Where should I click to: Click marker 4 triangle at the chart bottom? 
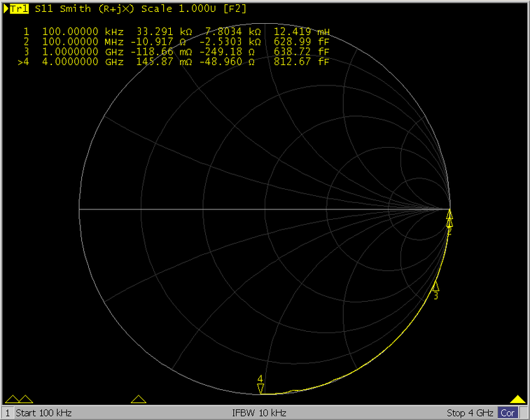[260, 388]
